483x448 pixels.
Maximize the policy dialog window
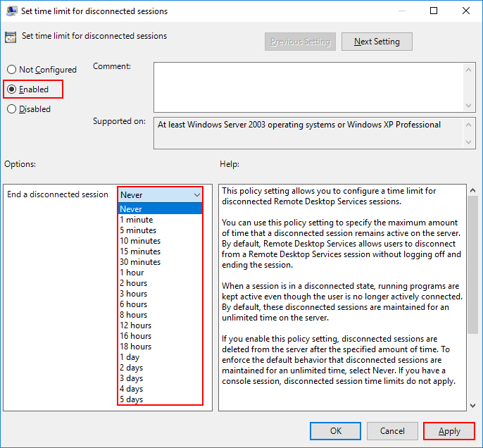(434, 11)
